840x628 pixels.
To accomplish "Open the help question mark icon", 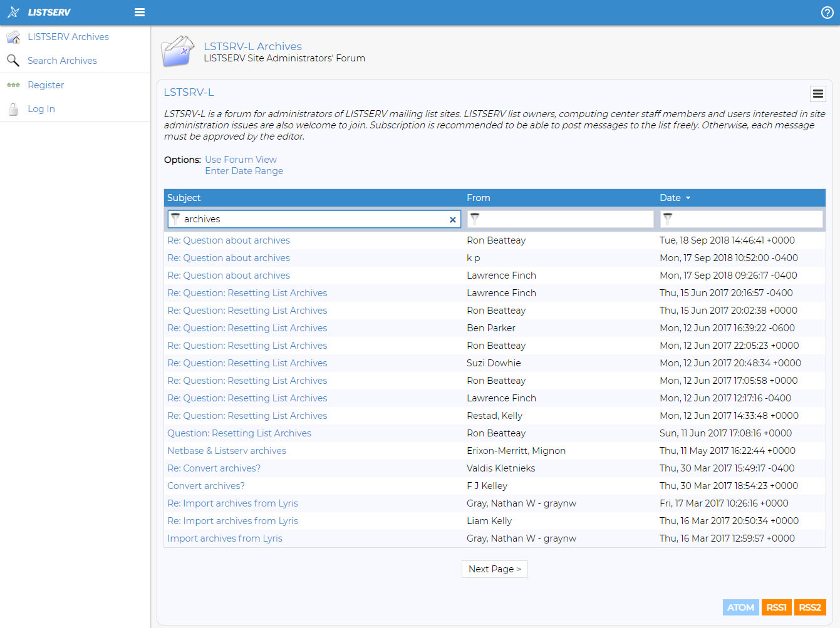I will pos(827,13).
